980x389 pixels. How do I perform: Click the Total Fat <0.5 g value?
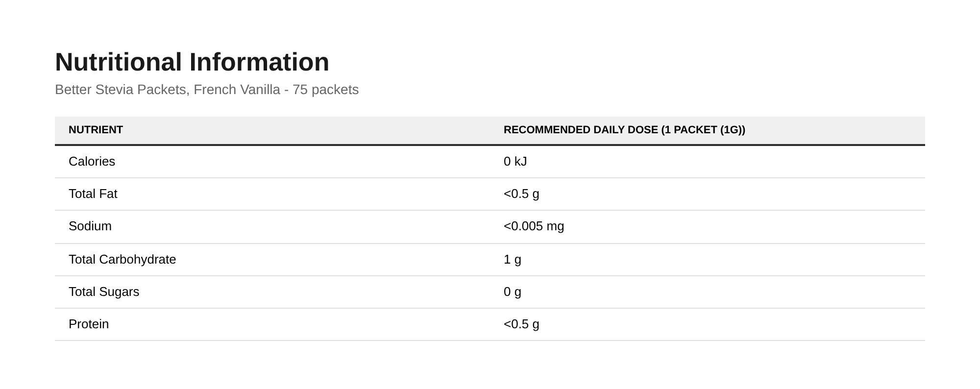(521, 194)
